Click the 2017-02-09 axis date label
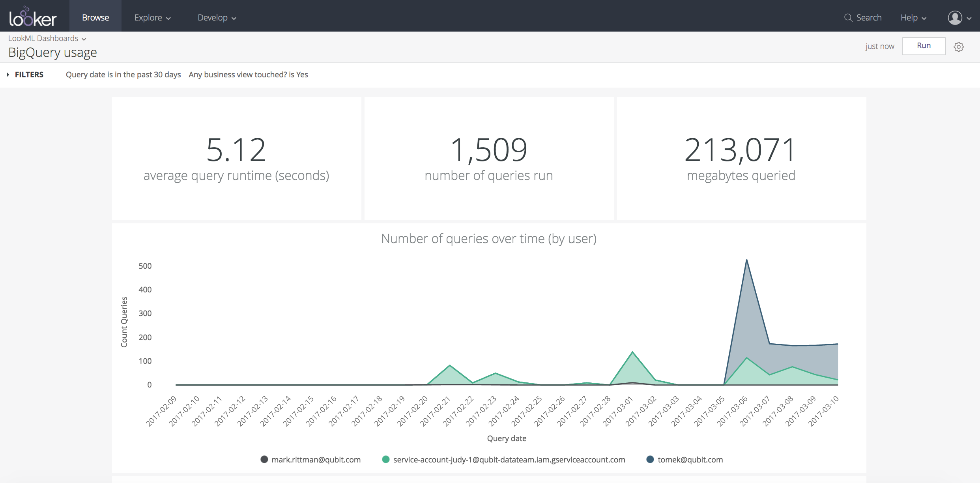 click(161, 411)
